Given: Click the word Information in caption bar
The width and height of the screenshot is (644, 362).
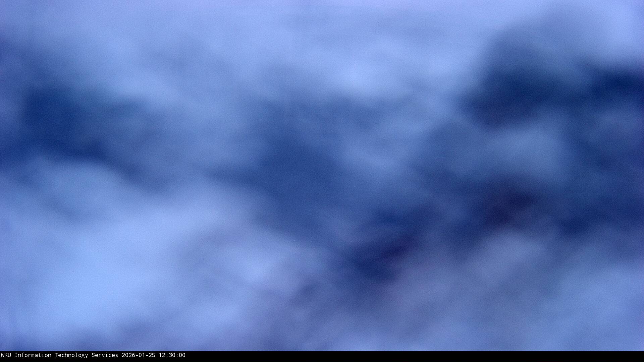Looking at the screenshot, I should click(x=33, y=355).
